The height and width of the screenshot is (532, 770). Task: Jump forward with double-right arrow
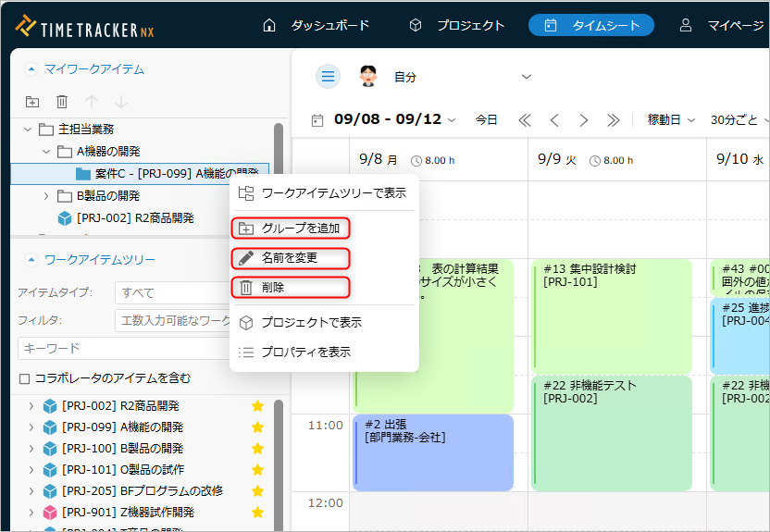coord(613,120)
